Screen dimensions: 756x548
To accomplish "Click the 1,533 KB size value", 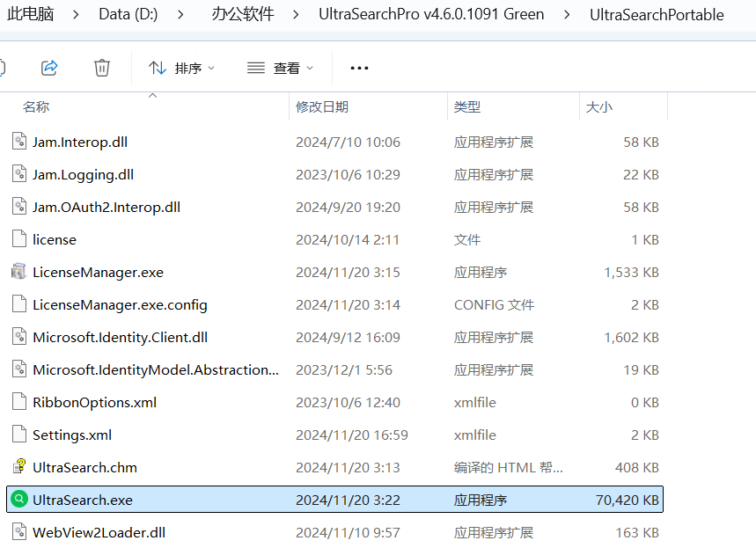I will (632, 273).
